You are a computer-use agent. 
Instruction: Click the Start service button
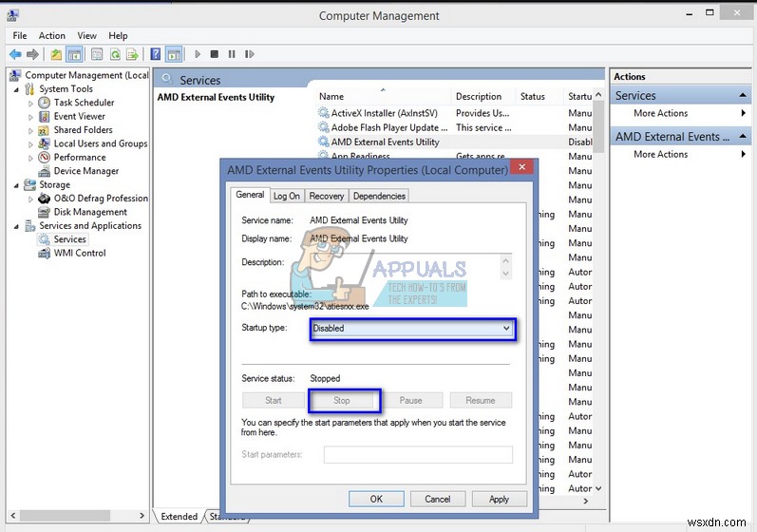pyautogui.click(x=274, y=400)
